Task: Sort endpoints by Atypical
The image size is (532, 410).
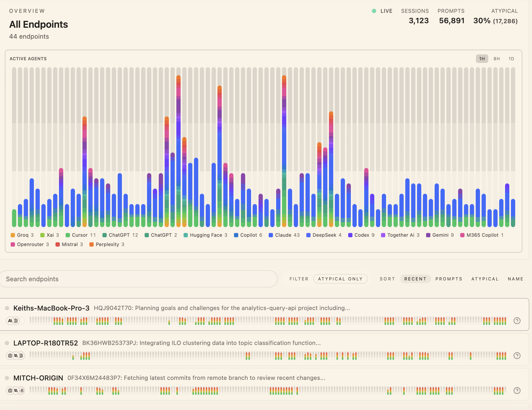Action: click(x=485, y=279)
